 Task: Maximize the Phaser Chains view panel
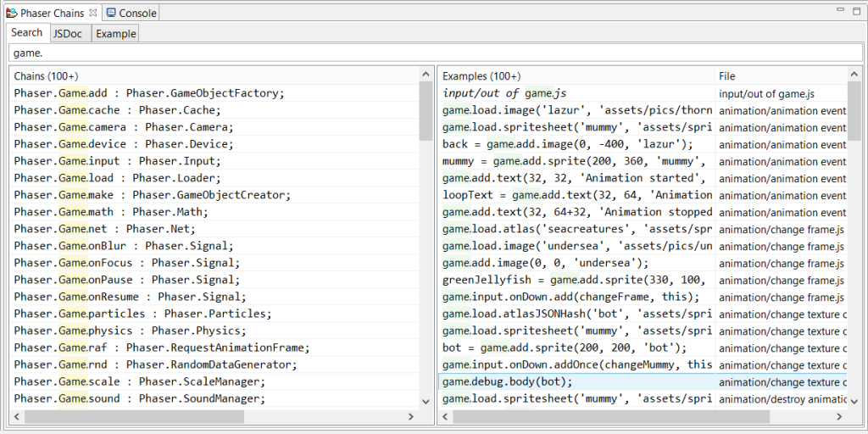857,10
